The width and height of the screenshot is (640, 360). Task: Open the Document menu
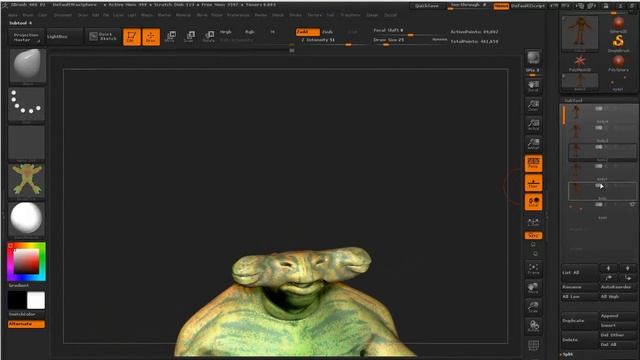tap(63, 15)
